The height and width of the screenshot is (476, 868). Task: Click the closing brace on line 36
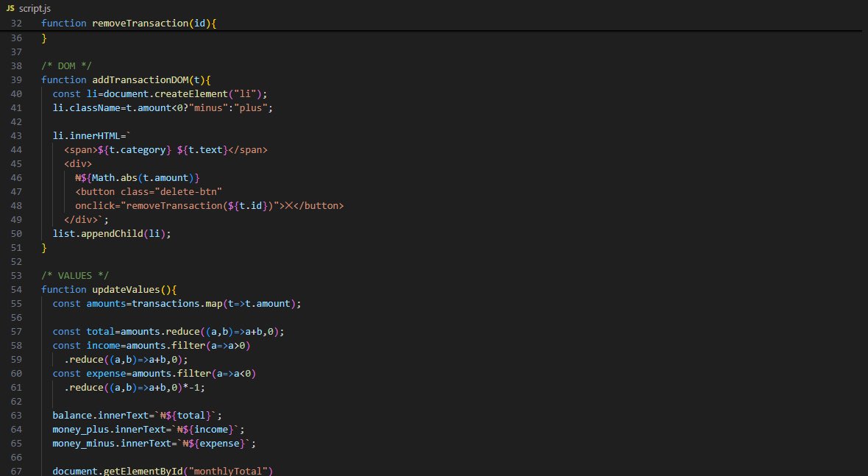(44, 38)
